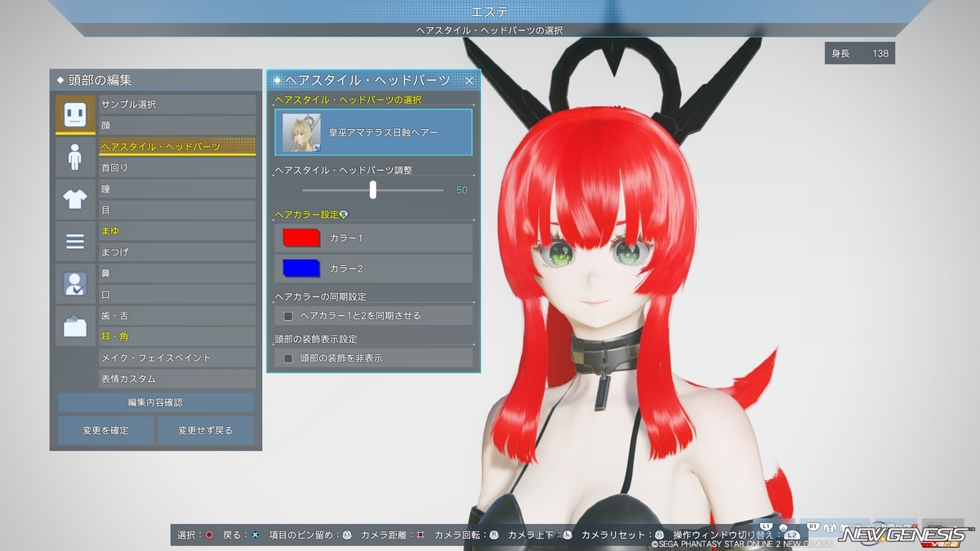Image resolution: width=980 pixels, height=551 pixels.
Task: Open the 皇巫アマテラス日蝕ヘアー hairstyle selection box
Action: (x=373, y=132)
